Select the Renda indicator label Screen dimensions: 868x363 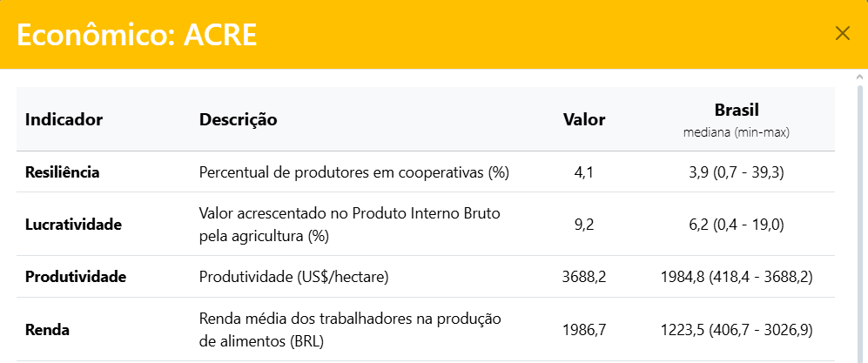point(48,330)
